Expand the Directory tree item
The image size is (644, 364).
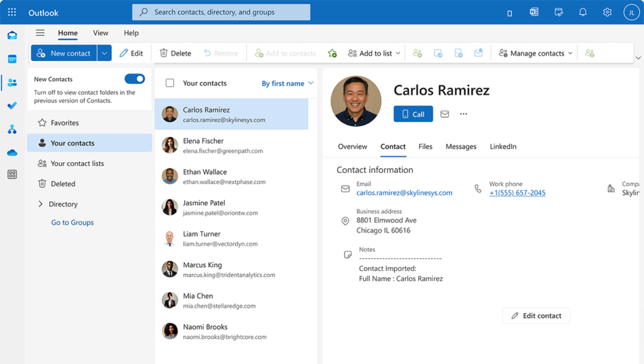(x=41, y=204)
